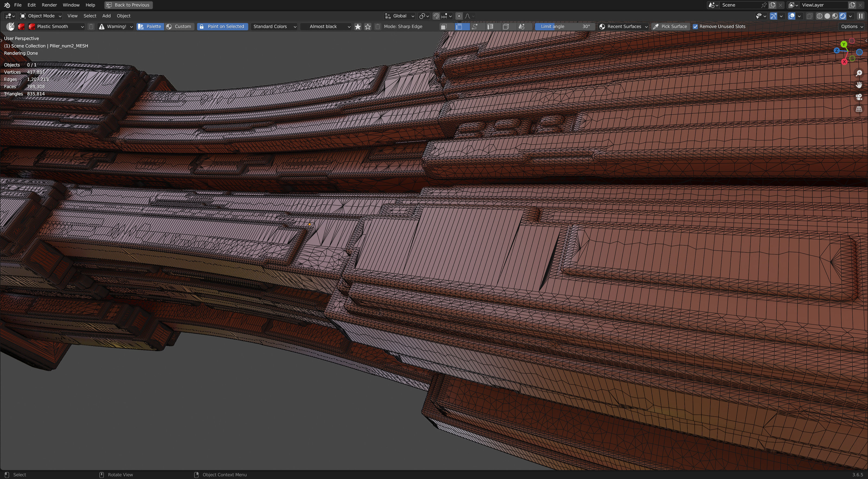Click the Z axis gizmo circle

tap(837, 50)
